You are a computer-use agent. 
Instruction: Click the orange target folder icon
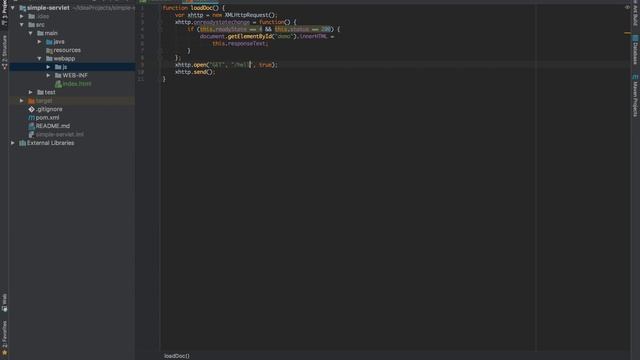click(31, 101)
